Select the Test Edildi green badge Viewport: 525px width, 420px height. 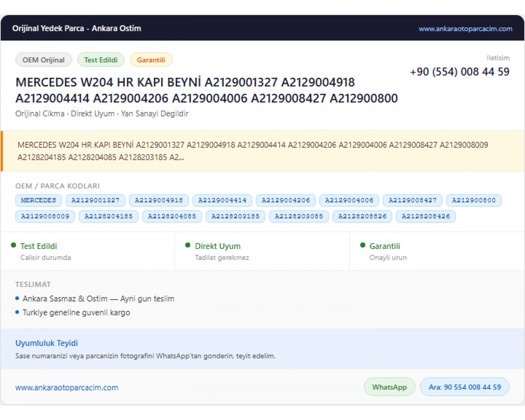[x=101, y=60]
